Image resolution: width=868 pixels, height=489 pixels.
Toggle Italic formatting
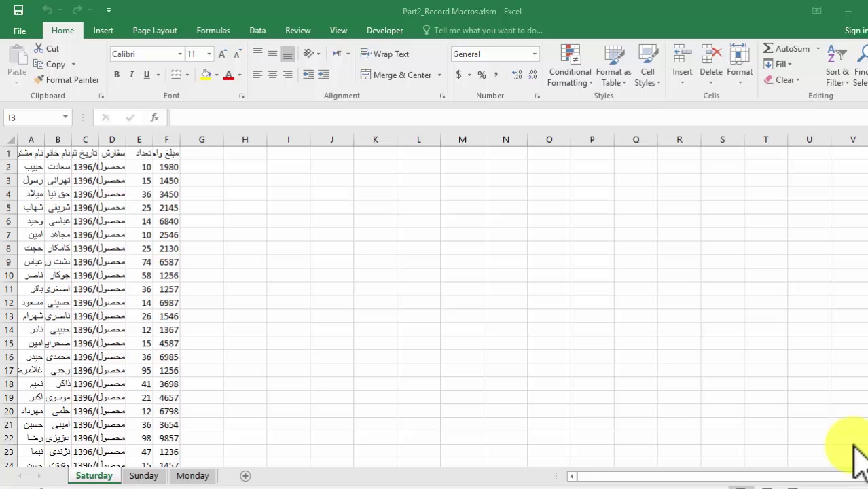[x=132, y=75]
